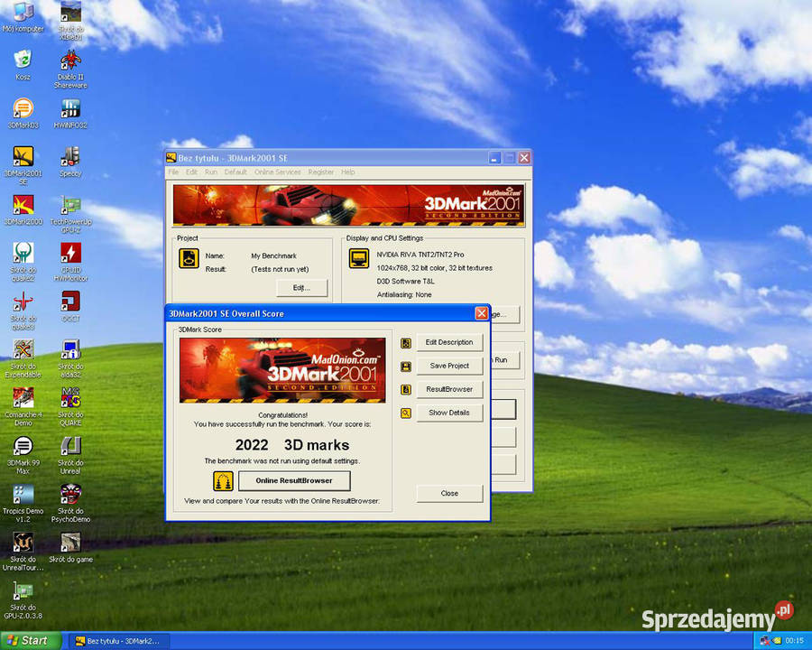
Task: Open the Kosz recycle bin icon
Action: pos(23,65)
